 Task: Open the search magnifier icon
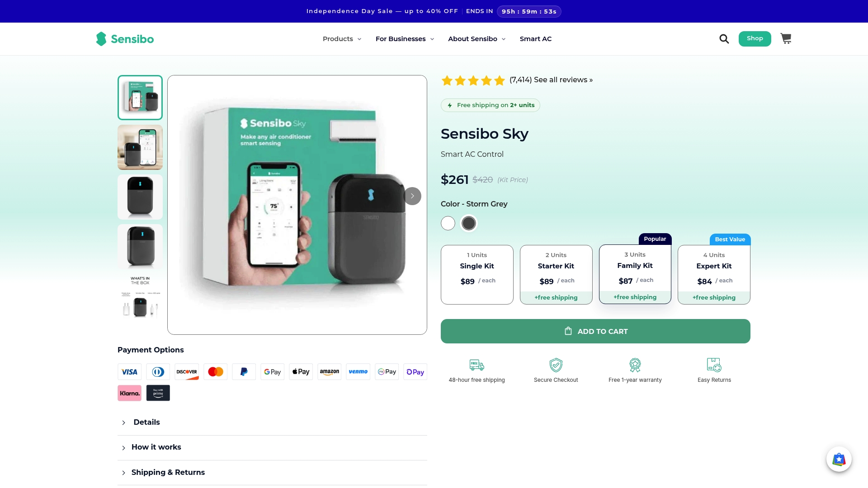click(724, 39)
